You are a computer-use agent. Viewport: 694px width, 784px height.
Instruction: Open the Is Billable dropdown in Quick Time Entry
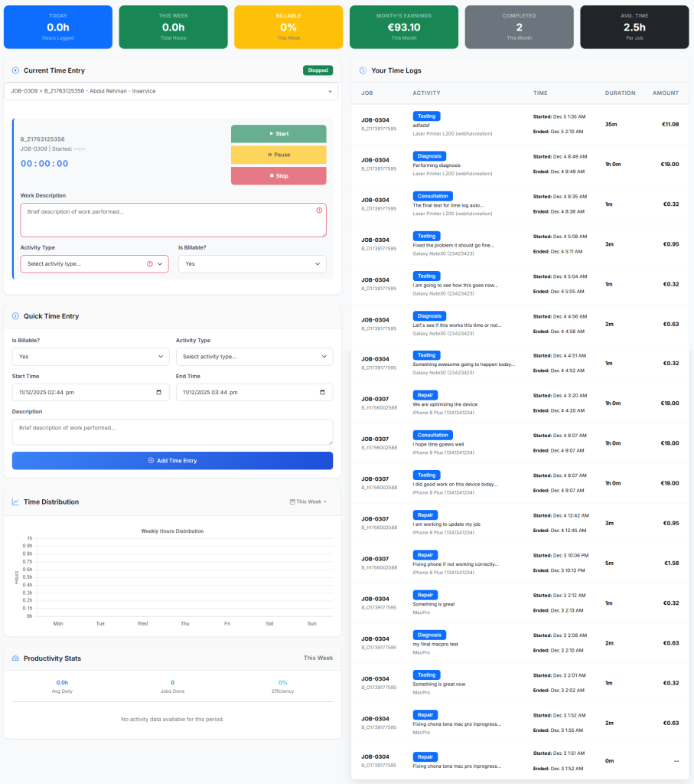[x=90, y=356]
